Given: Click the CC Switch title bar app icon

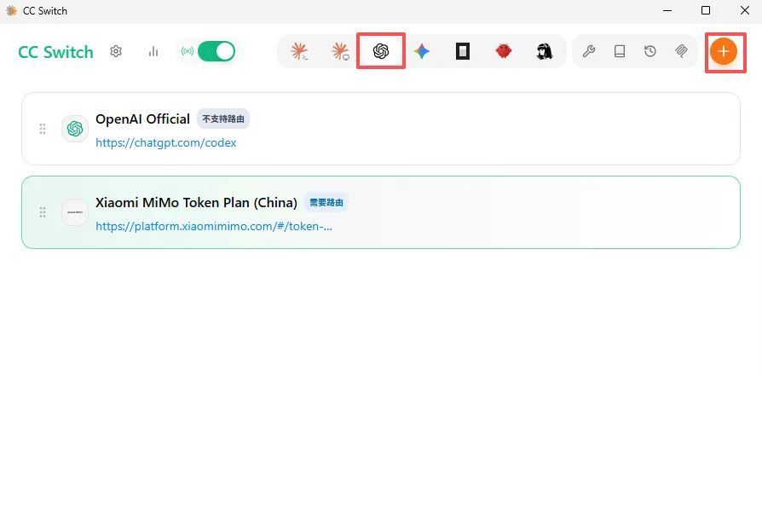Looking at the screenshot, I should coord(11,11).
